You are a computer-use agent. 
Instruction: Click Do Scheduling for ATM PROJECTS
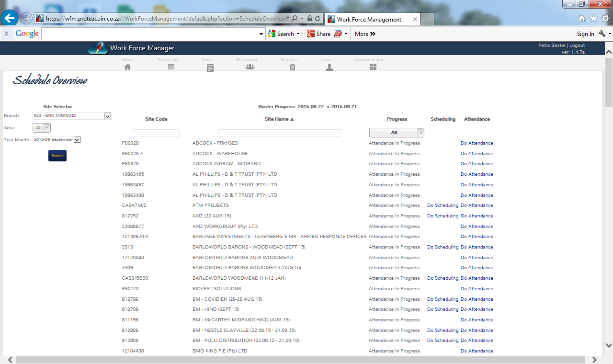(x=443, y=205)
